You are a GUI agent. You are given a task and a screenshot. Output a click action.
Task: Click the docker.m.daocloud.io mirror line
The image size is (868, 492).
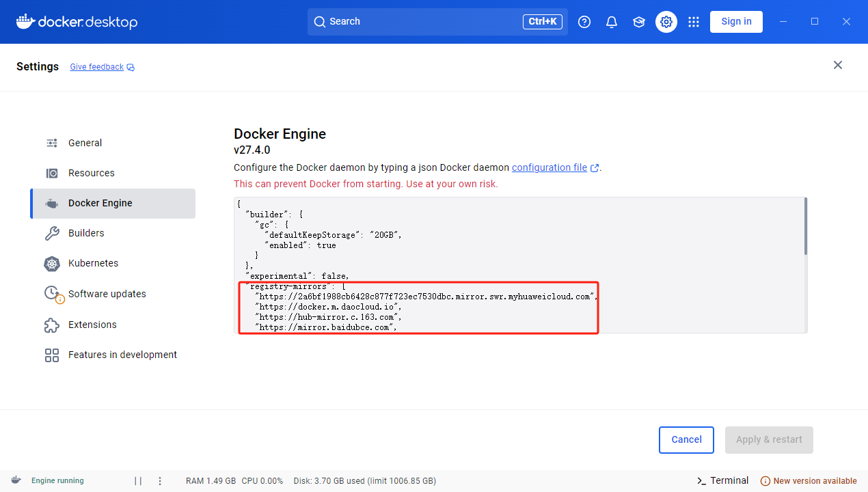328,307
